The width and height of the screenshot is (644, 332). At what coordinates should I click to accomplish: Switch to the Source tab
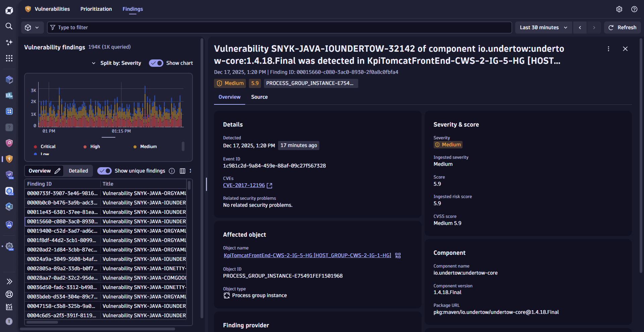(259, 97)
